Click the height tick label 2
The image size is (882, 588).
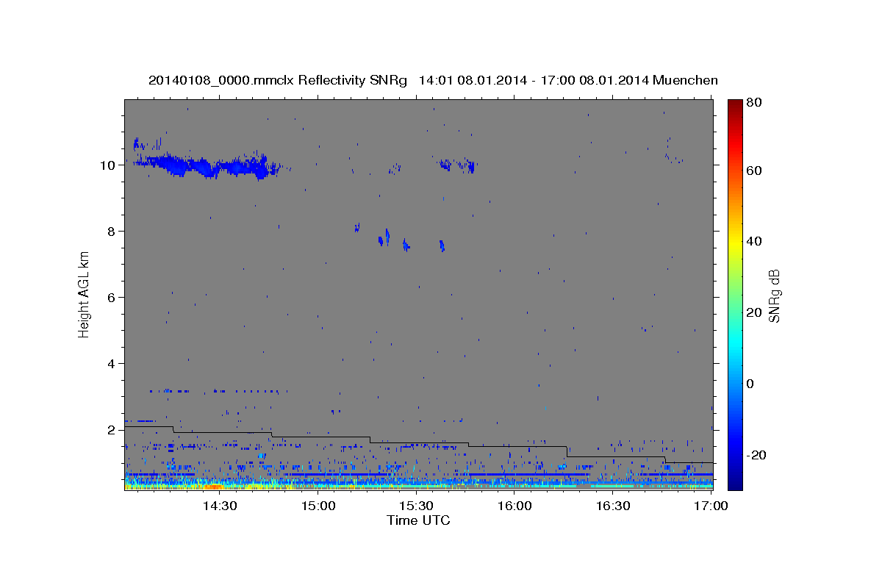click(111, 430)
